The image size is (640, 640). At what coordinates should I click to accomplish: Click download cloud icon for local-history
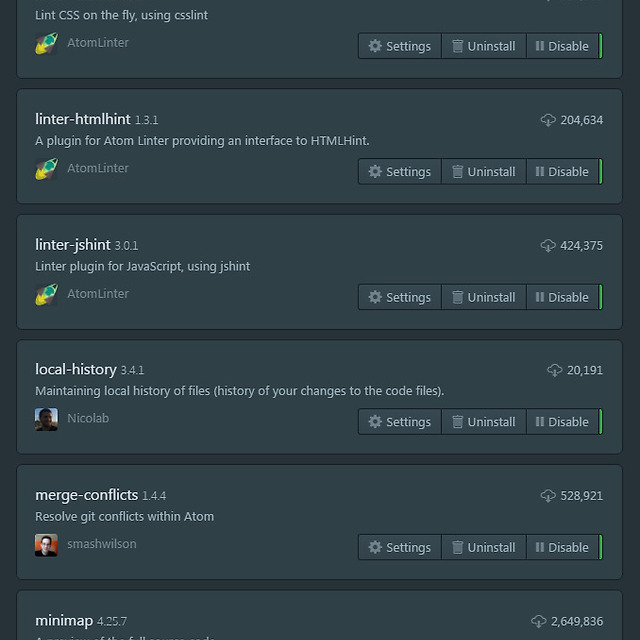click(x=555, y=370)
